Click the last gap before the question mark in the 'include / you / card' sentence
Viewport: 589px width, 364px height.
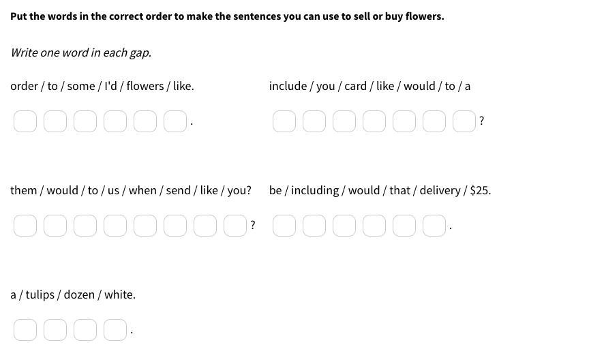(x=464, y=121)
